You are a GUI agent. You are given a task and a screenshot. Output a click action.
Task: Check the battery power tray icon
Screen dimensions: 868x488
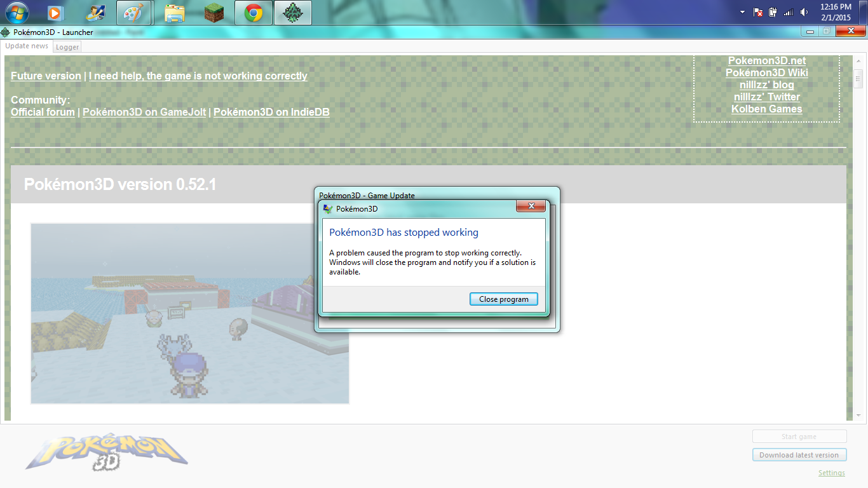pyautogui.click(x=773, y=12)
